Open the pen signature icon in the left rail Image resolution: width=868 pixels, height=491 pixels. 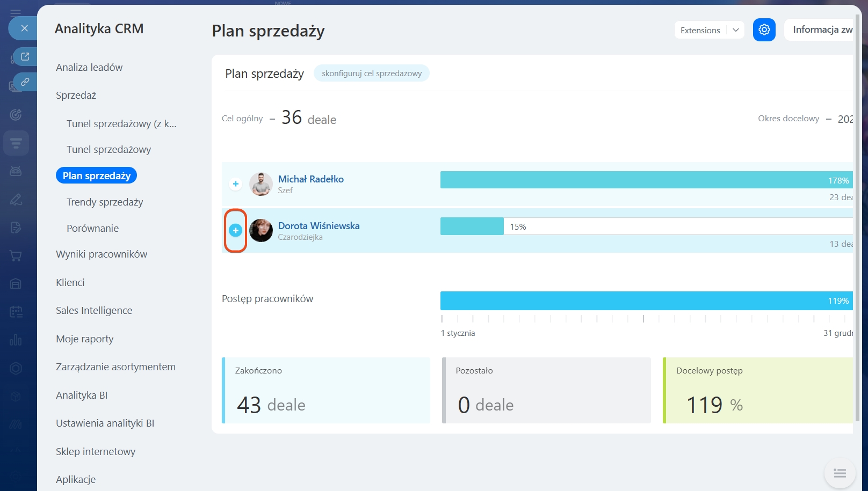coord(16,200)
